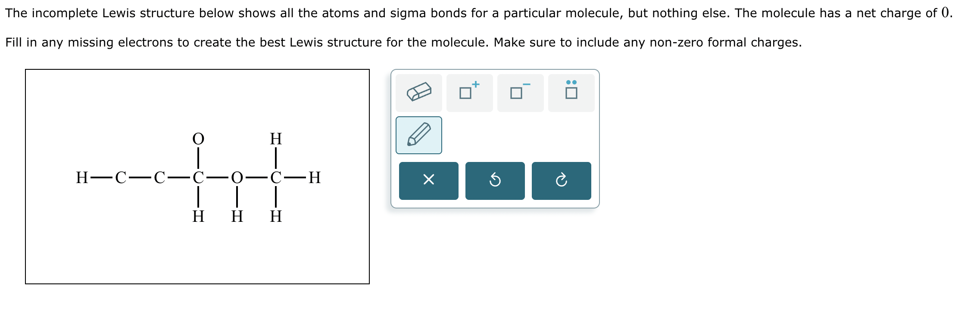Viewport: 980px width, 311px height.
Task: Click the rightmost hydrogen atom
Action: coord(315,177)
